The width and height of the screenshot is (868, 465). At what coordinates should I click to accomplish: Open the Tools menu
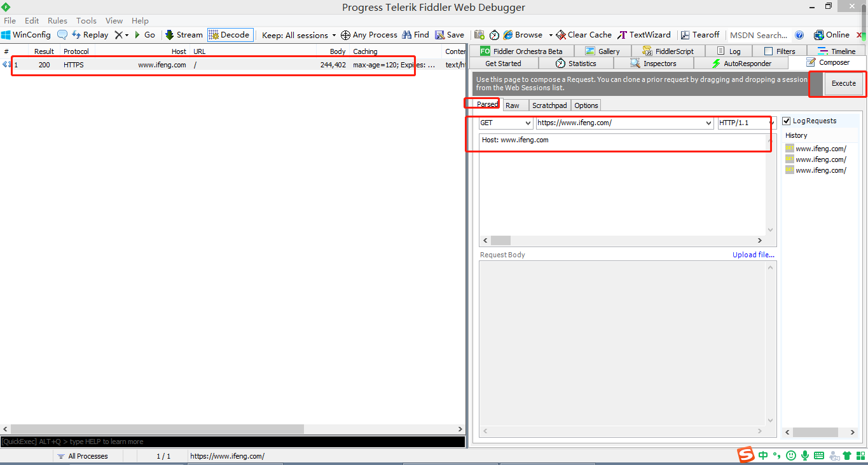[x=86, y=20]
